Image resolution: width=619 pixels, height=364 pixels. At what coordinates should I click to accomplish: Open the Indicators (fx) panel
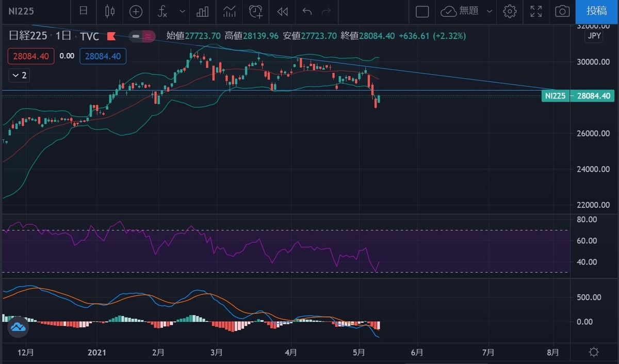point(162,11)
